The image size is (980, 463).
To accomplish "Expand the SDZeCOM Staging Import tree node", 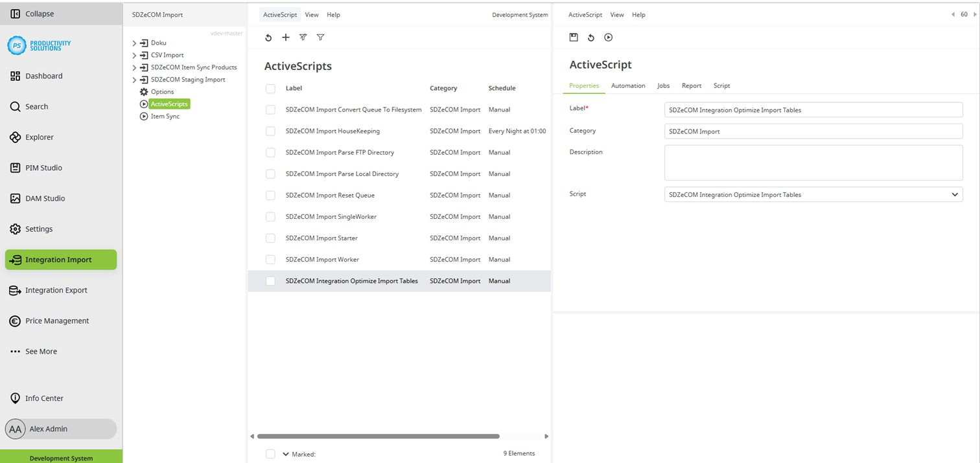I will [x=134, y=79].
